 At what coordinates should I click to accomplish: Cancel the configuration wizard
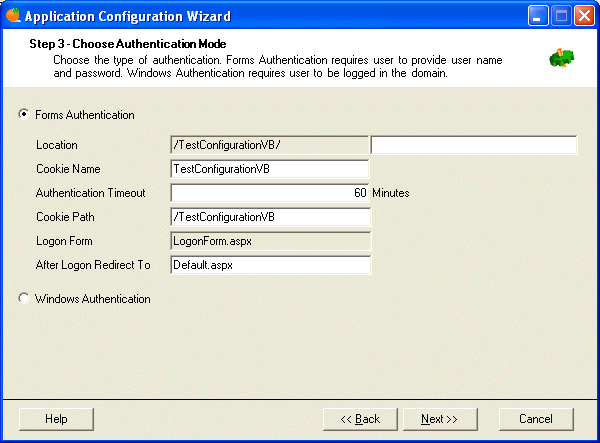coord(536,419)
